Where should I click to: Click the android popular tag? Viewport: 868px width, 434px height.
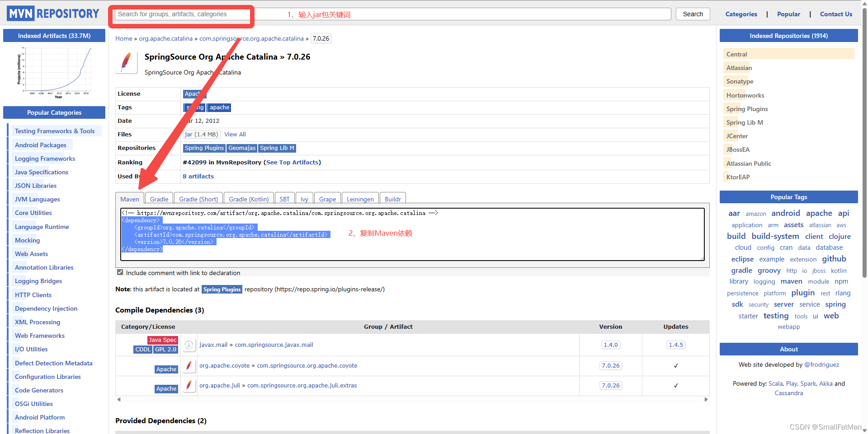(785, 213)
